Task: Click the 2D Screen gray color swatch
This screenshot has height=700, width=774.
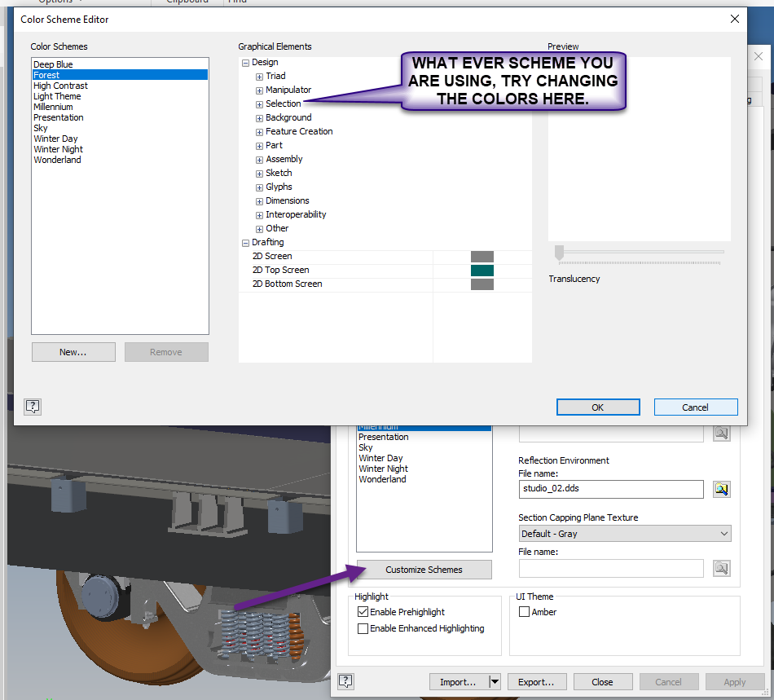Action: 482,256
